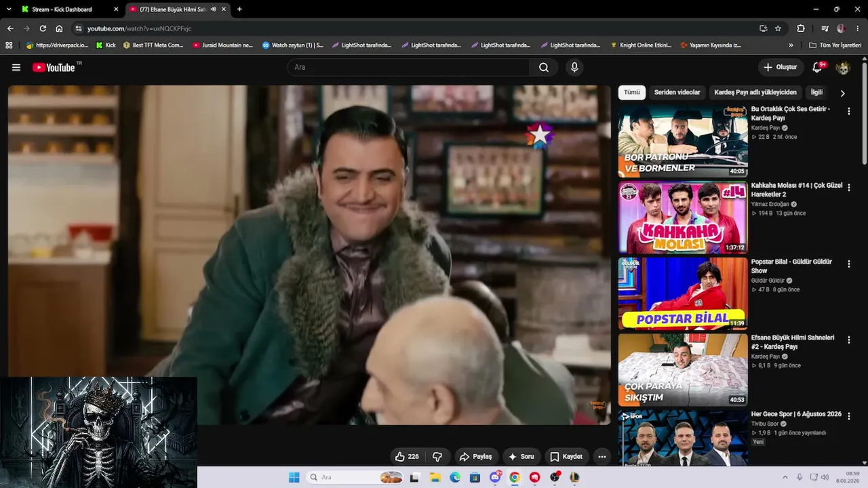Click the Paylaş share button
868x488 pixels.
point(475,457)
